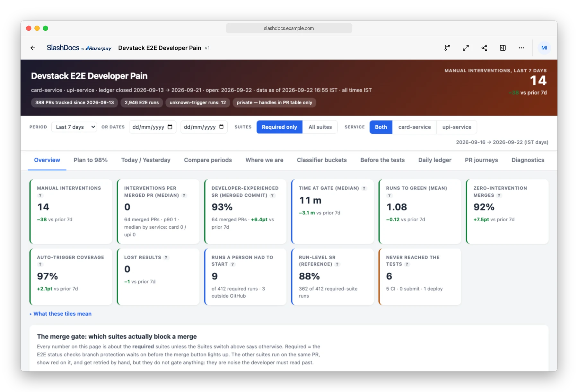Switch to Classifier buckets tab
This screenshot has height=392, width=578.
322,160
